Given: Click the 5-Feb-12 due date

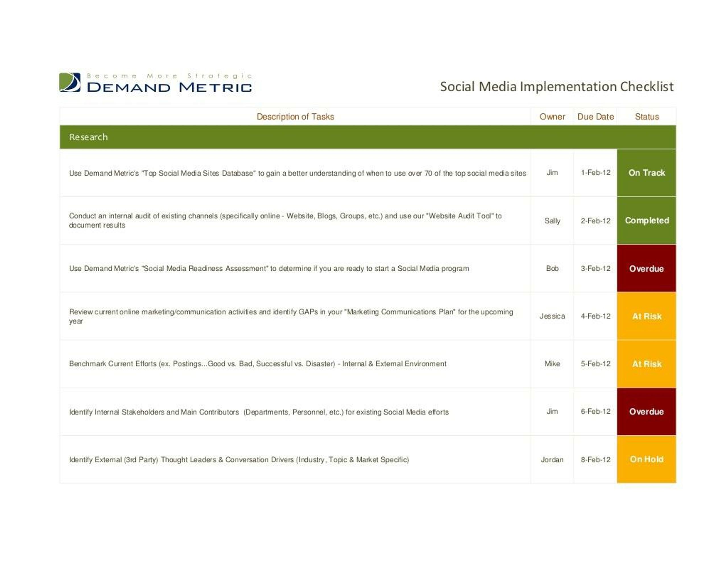Looking at the screenshot, I should tap(596, 364).
